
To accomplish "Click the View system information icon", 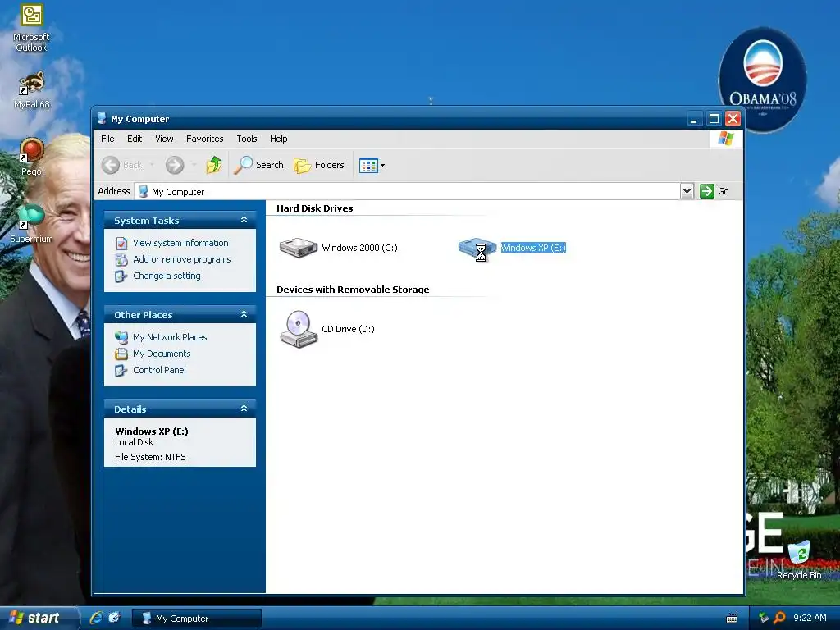I will coord(121,243).
